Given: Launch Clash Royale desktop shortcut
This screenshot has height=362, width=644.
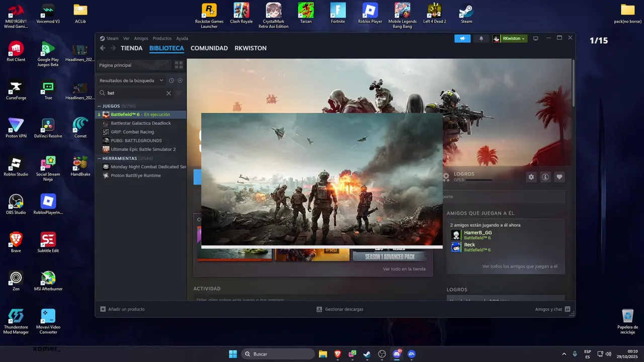Looking at the screenshot, I should (242, 14).
